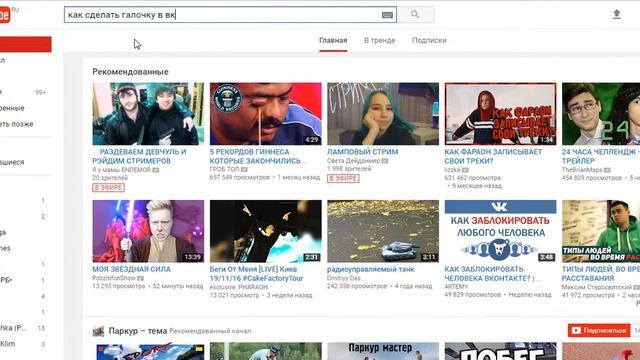Viewport: 640px width, 360px height.
Task: Open the on-screen keyboard icon in search box
Action: pos(387,15)
